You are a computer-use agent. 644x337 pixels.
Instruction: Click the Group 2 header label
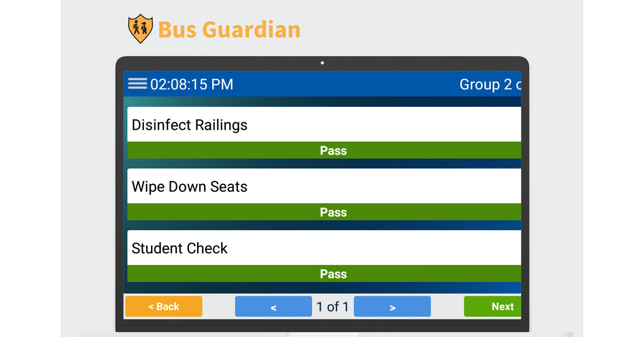pos(487,84)
